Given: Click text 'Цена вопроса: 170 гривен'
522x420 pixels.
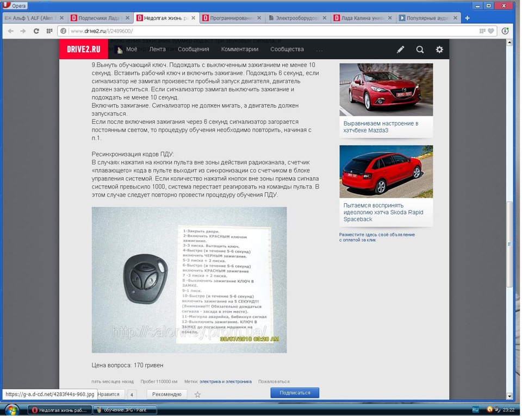Looking at the screenshot, I should point(127,365).
